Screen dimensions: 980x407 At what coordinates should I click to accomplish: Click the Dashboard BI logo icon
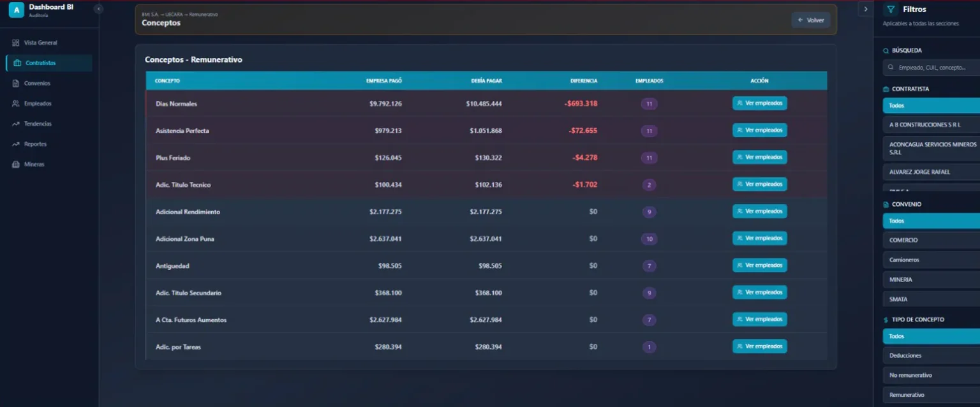click(x=16, y=10)
